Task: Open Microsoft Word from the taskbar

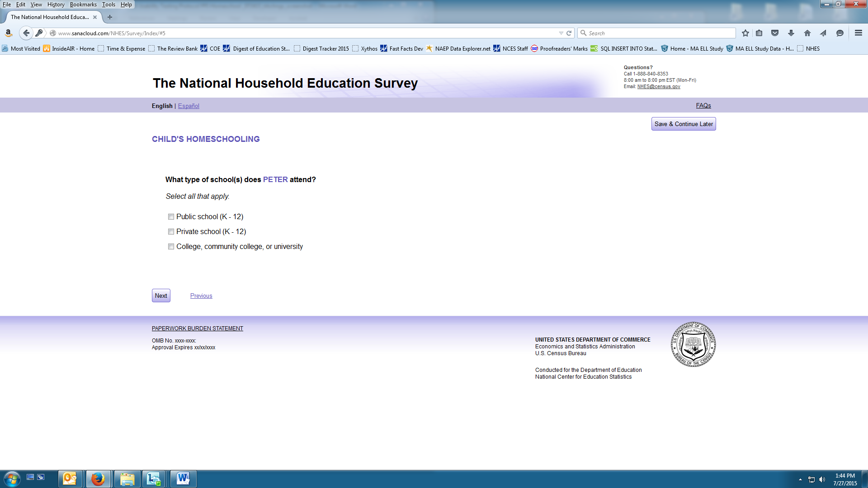Action: [x=183, y=479]
